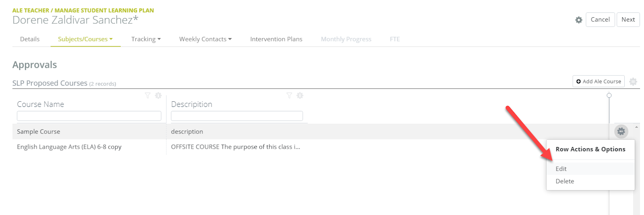The image size is (644, 215).
Task: Click the Add Ale Course button
Action: pos(599,81)
